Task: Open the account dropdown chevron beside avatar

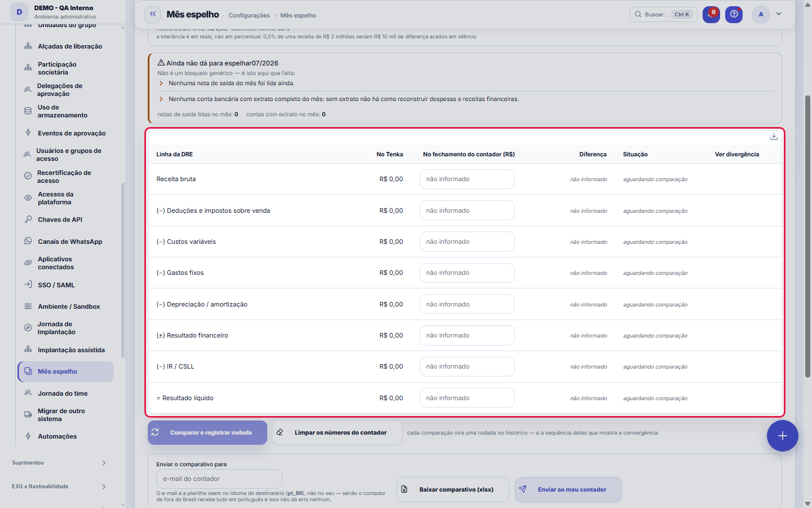Action: [x=779, y=14]
